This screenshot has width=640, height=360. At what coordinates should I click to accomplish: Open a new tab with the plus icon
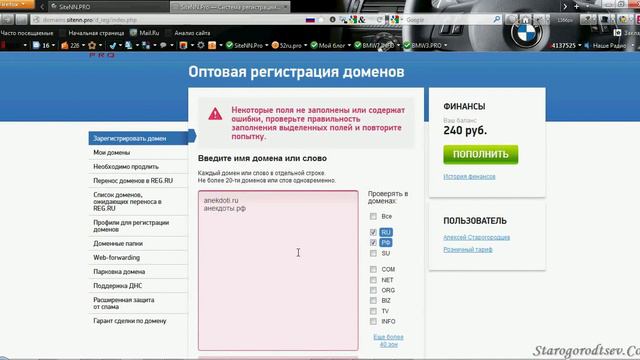pos(576,6)
